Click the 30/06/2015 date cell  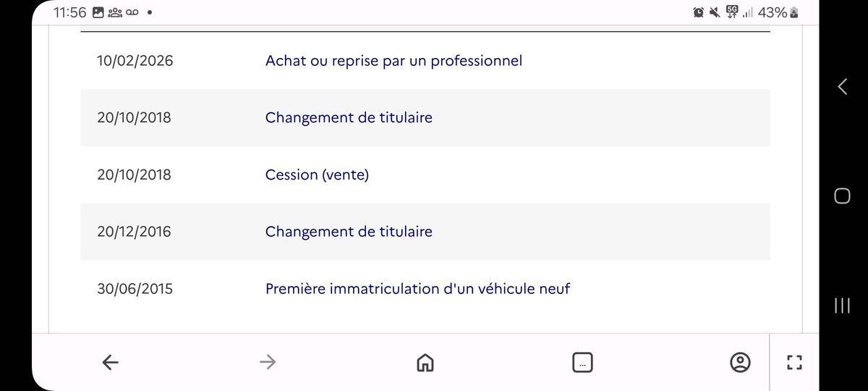135,289
